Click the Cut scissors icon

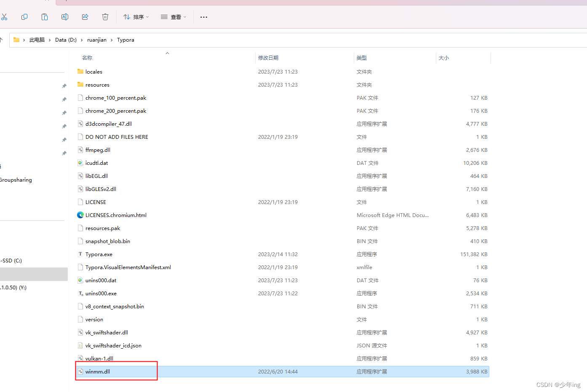[x=4, y=17]
